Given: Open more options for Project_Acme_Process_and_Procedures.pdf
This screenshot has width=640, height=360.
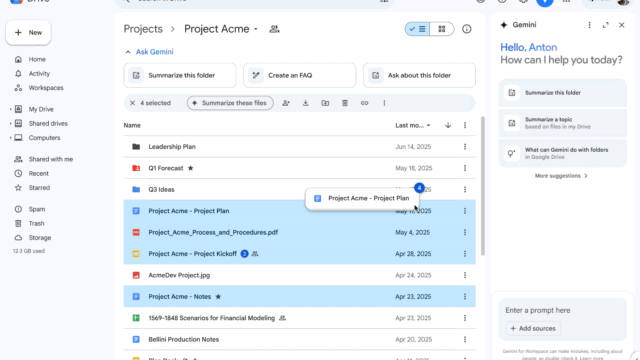Looking at the screenshot, I should pos(465,233).
